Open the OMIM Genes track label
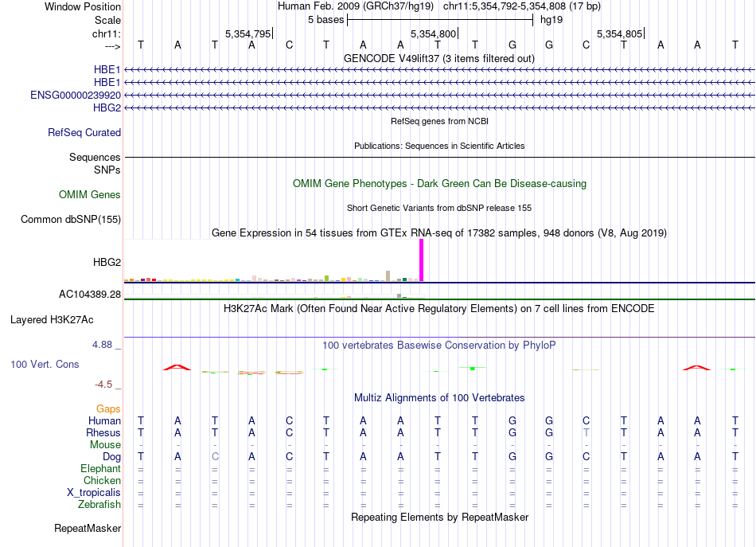The height and width of the screenshot is (547, 756). [90, 194]
